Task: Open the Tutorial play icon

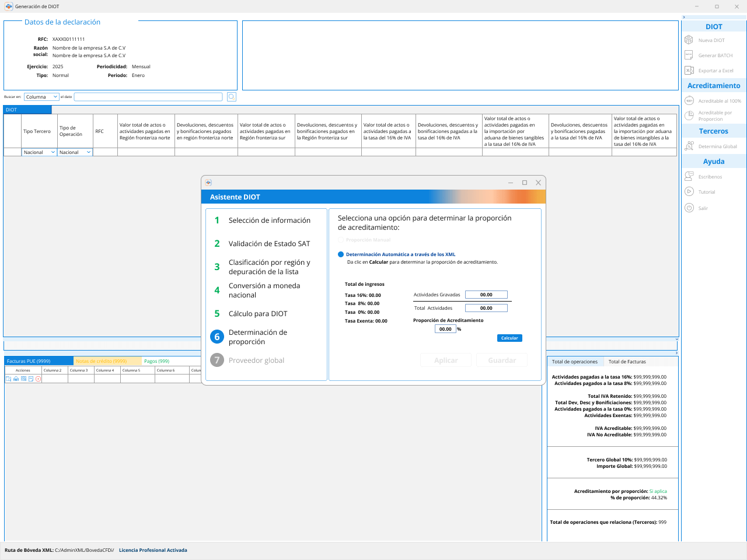Action: [689, 192]
